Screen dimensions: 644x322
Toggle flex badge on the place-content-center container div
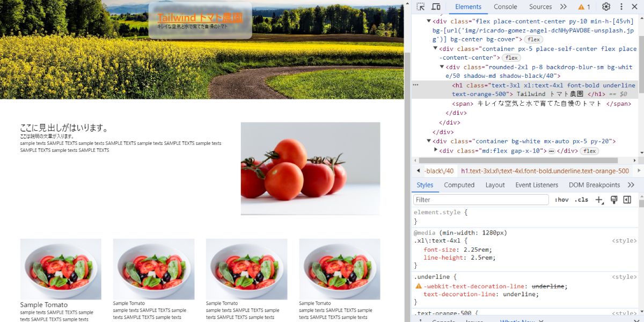[x=511, y=58]
